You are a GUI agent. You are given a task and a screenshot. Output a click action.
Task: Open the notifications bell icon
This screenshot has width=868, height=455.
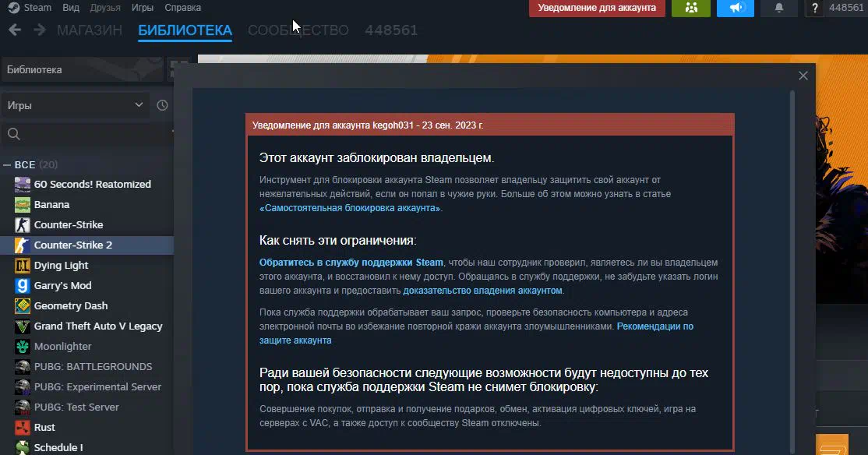tap(779, 9)
